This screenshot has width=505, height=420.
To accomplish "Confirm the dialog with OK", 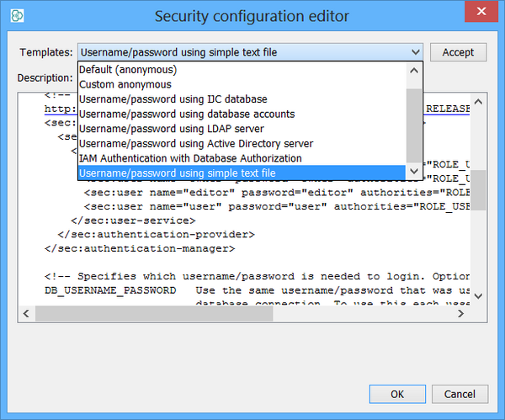I will (x=397, y=394).
